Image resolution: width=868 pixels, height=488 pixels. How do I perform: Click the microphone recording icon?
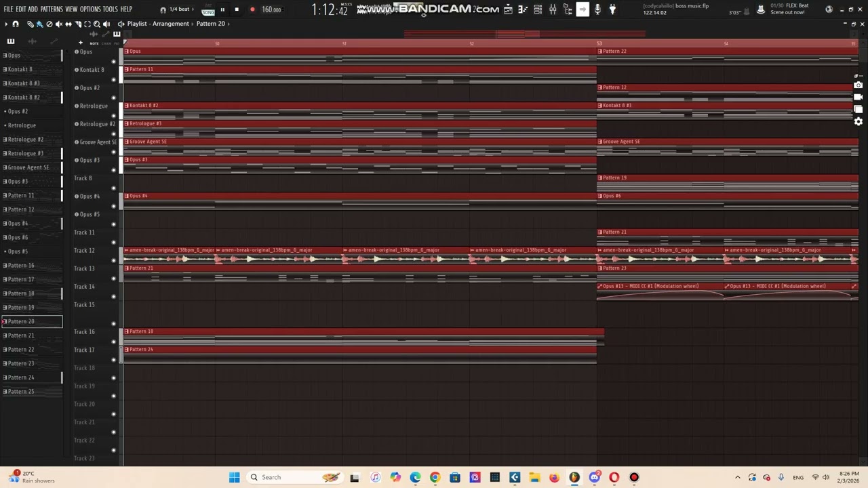[597, 9]
